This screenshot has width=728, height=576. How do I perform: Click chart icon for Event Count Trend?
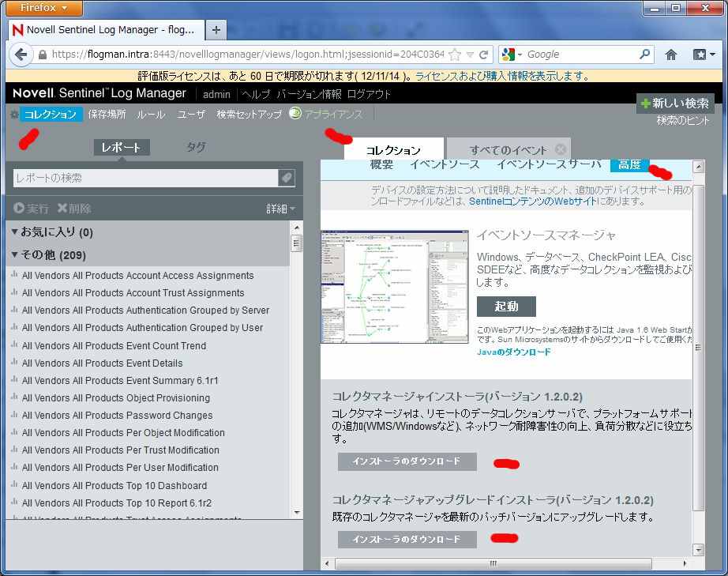tap(14, 345)
